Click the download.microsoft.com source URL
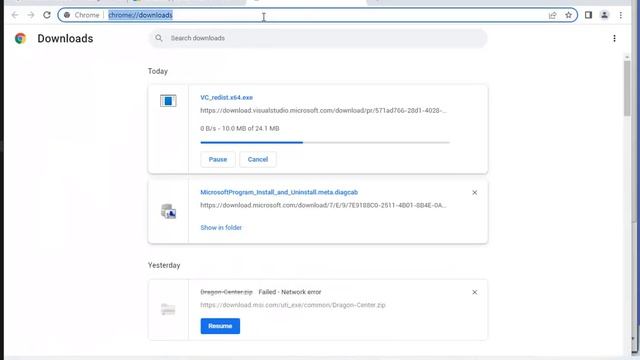 click(323, 205)
